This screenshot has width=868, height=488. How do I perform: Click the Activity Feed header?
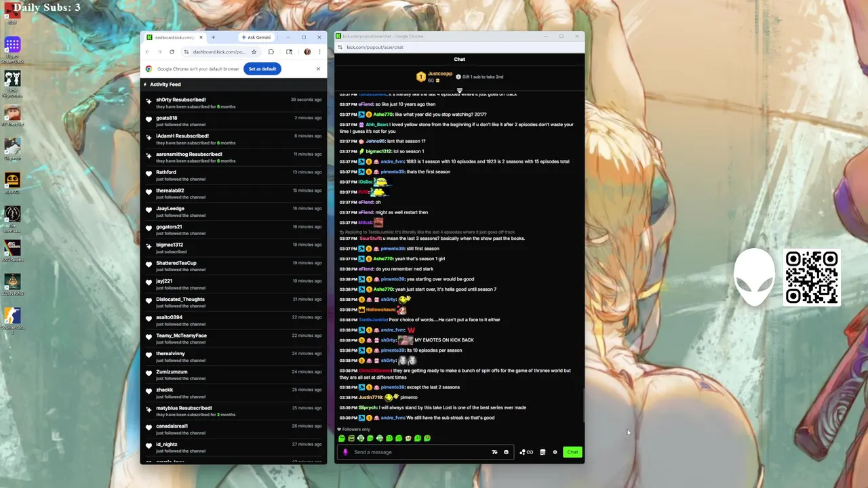[x=165, y=85]
